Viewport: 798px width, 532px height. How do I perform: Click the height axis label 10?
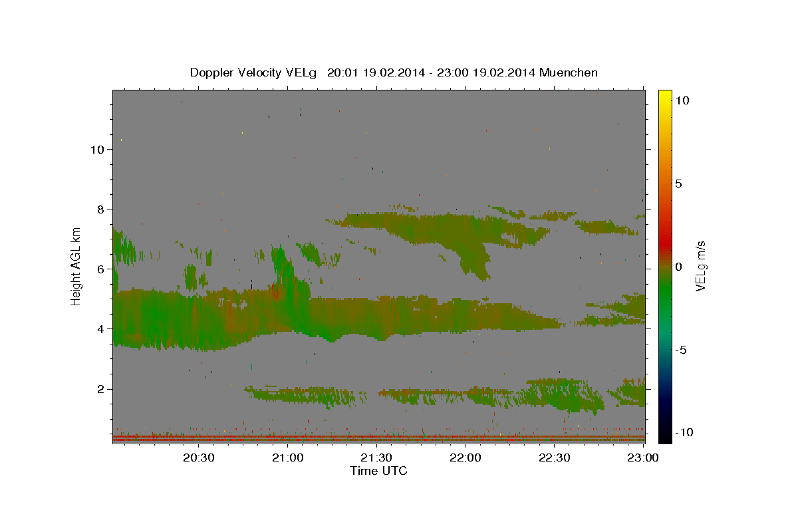97,150
